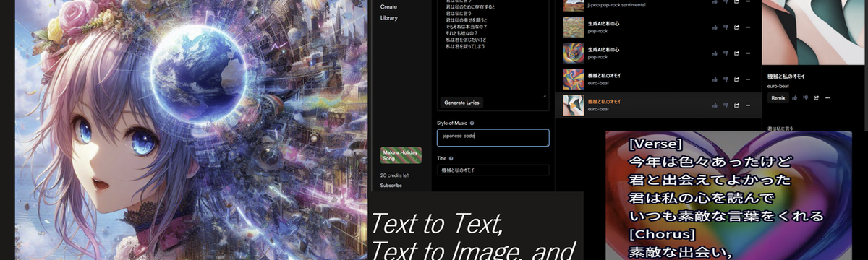The height and width of the screenshot is (260, 868).
Task: Click thumbs down beside the Remix button
Action: pyautogui.click(x=806, y=97)
